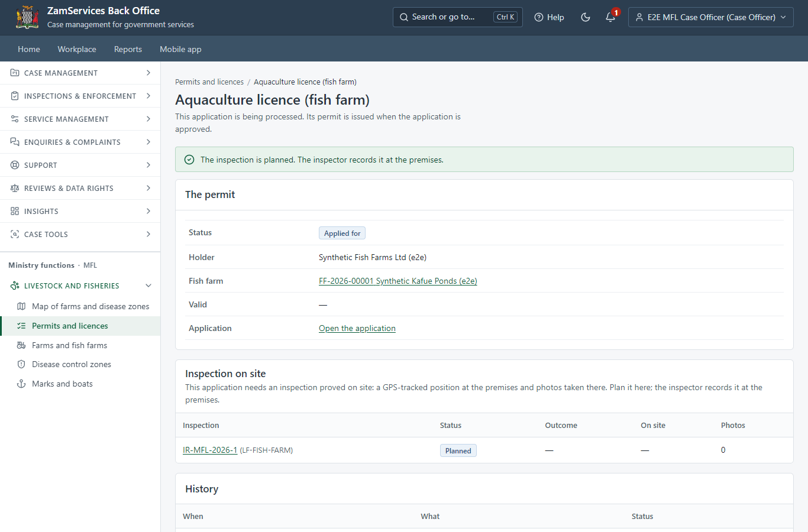The image size is (808, 532).
Task: Expand the Support section chevron
Action: pyautogui.click(x=148, y=165)
